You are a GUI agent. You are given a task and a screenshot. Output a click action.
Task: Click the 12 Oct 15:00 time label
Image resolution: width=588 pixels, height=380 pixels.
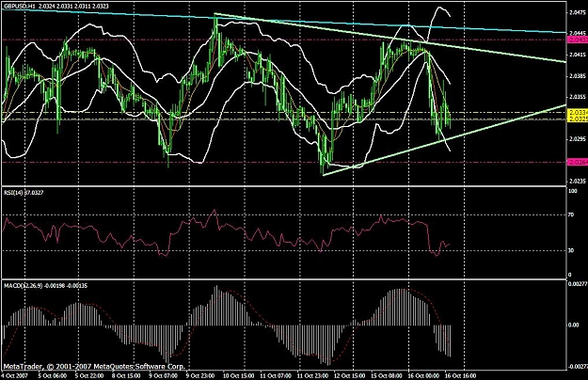349,375
